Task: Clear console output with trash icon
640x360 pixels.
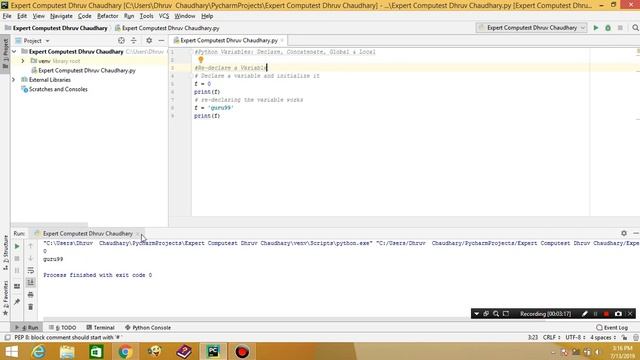Action: 31,307
